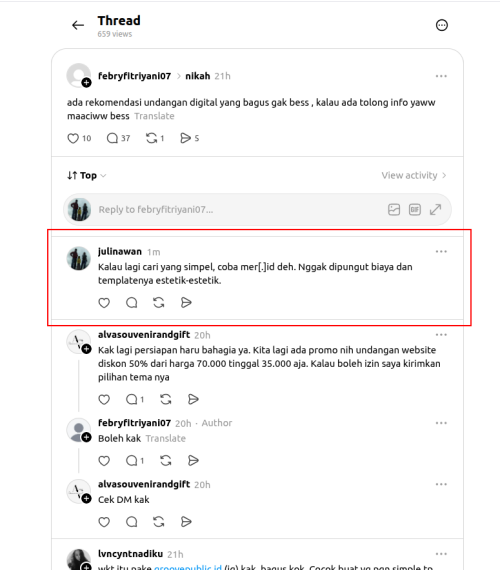Expand the reply composer to full view
This screenshot has height=570, width=500.
435,210
